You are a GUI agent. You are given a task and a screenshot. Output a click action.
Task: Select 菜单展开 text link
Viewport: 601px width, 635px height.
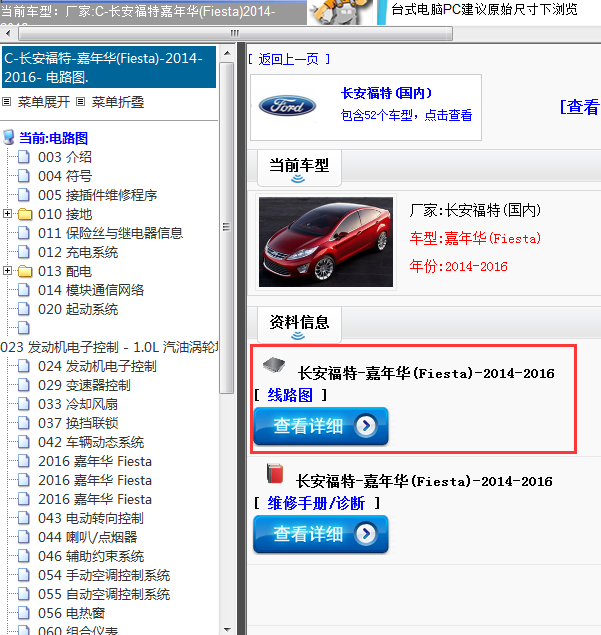tap(44, 102)
